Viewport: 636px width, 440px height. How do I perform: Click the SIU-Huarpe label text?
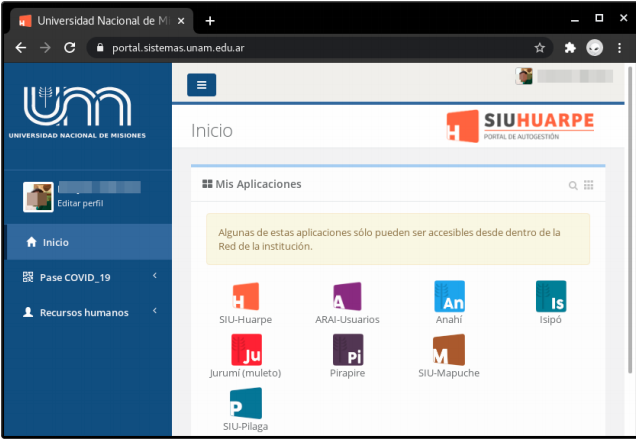[245, 320]
